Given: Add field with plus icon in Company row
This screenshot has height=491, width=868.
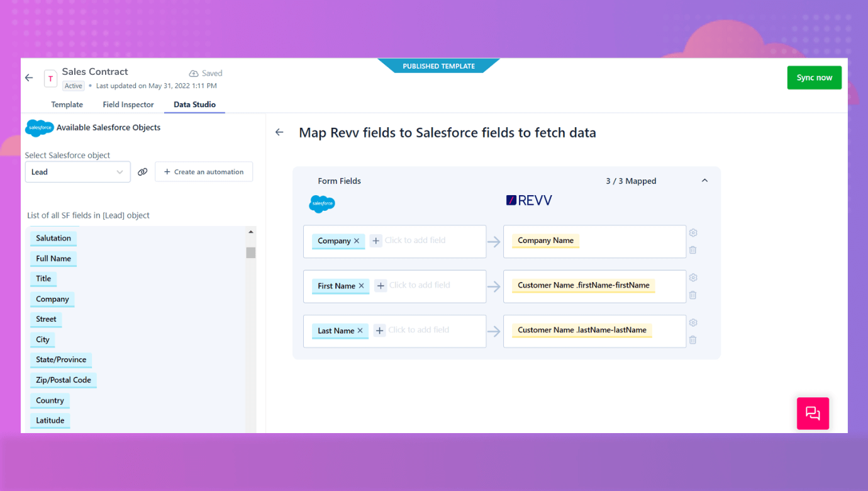Looking at the screenshot, I should 376,240.
